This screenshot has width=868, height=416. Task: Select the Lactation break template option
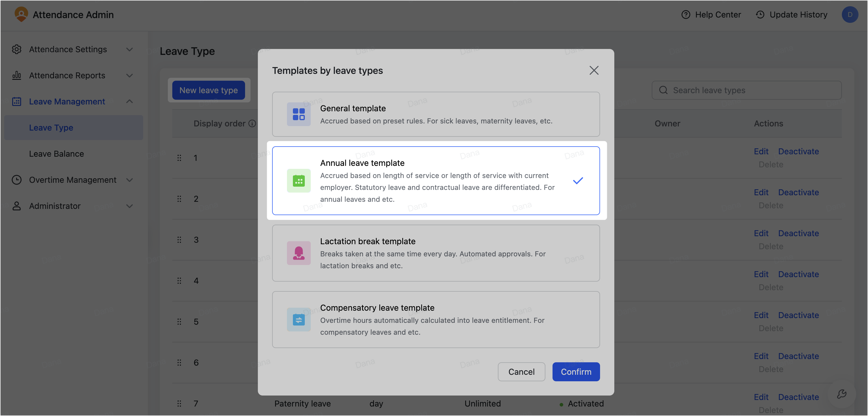coord(436,253)
